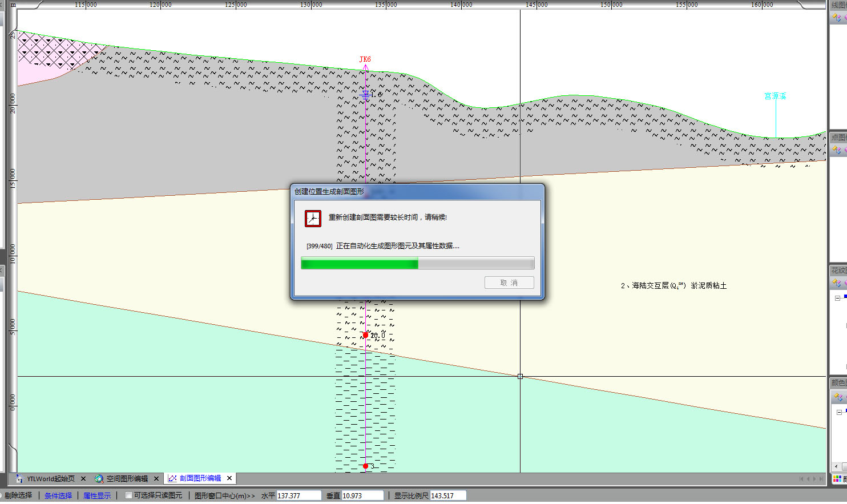Click the red borehole marker at depth 20.0
The height and width of the screenshot is (504, 847).
pyautogui.click(x=365, y=335)
